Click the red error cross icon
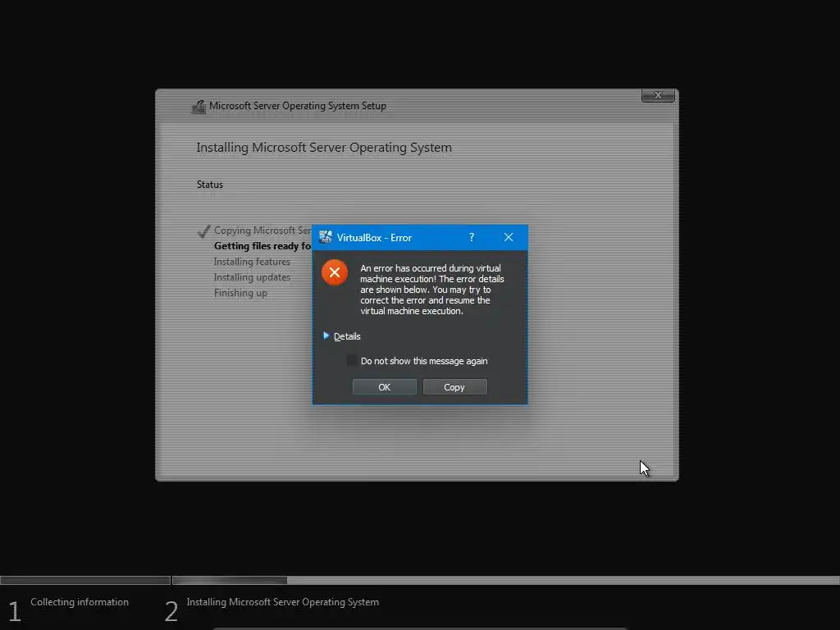This screenshot has width=840, height=630. 335,272
